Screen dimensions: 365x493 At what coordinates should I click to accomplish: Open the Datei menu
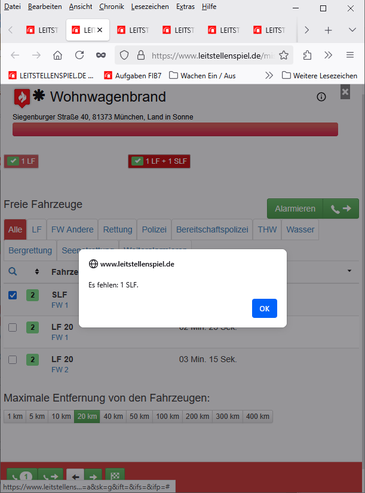coord(12,6)
